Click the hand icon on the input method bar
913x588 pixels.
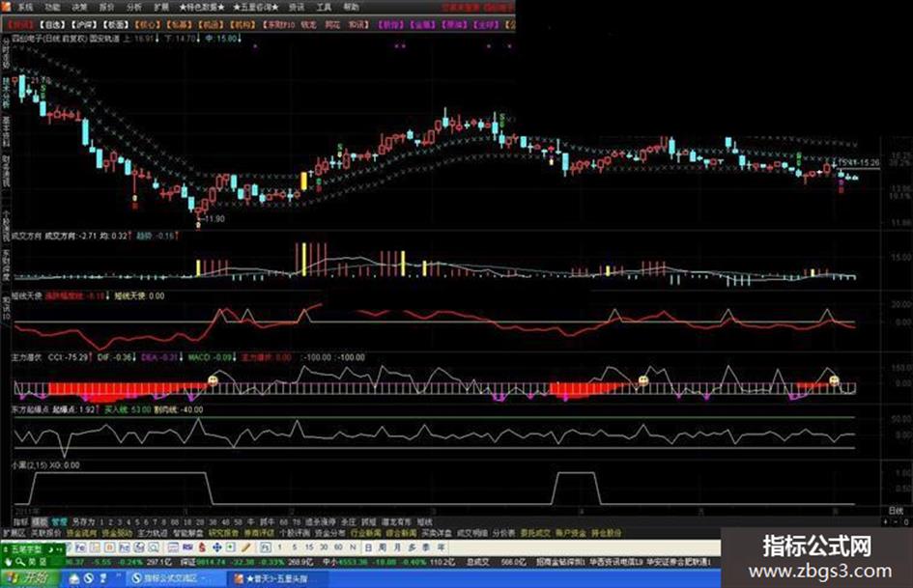click(x=8, y=562)
